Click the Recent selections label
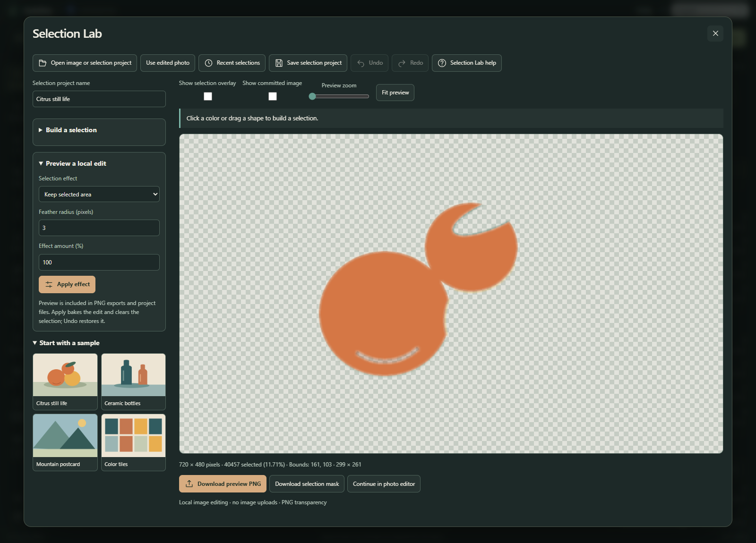The height and width of the screenshot is (543, 756). 238,63
